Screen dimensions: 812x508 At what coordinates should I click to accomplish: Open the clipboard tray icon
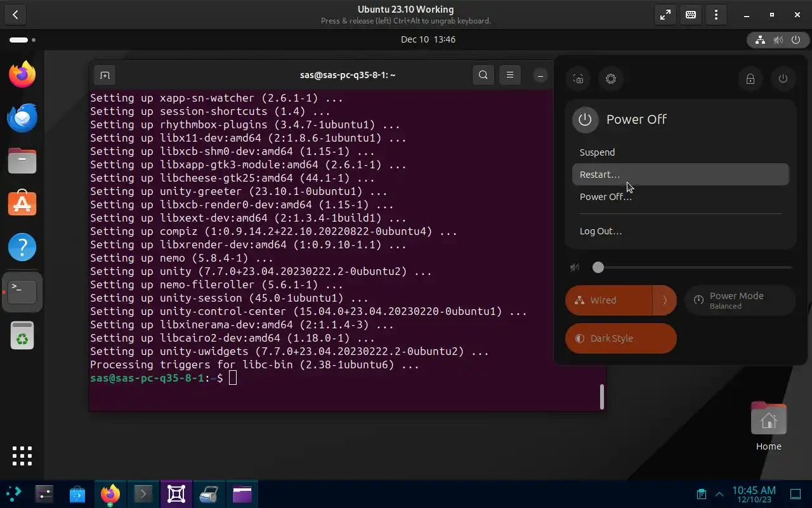tap(701, 493)
